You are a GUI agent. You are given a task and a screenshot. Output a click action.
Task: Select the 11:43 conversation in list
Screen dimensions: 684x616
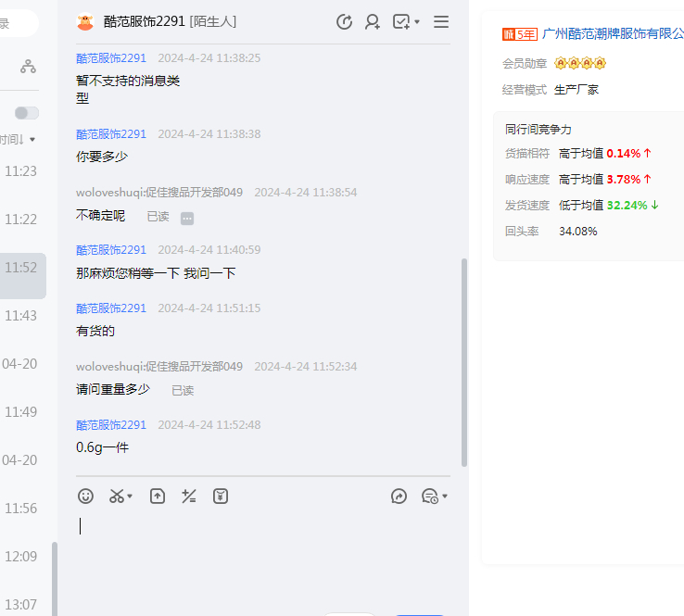tap(21, 316)
